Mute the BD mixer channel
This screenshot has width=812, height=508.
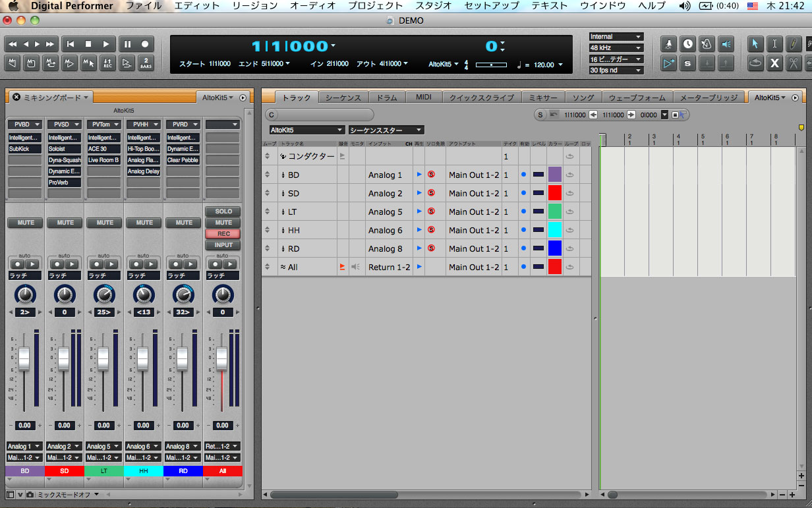point(26,223)
